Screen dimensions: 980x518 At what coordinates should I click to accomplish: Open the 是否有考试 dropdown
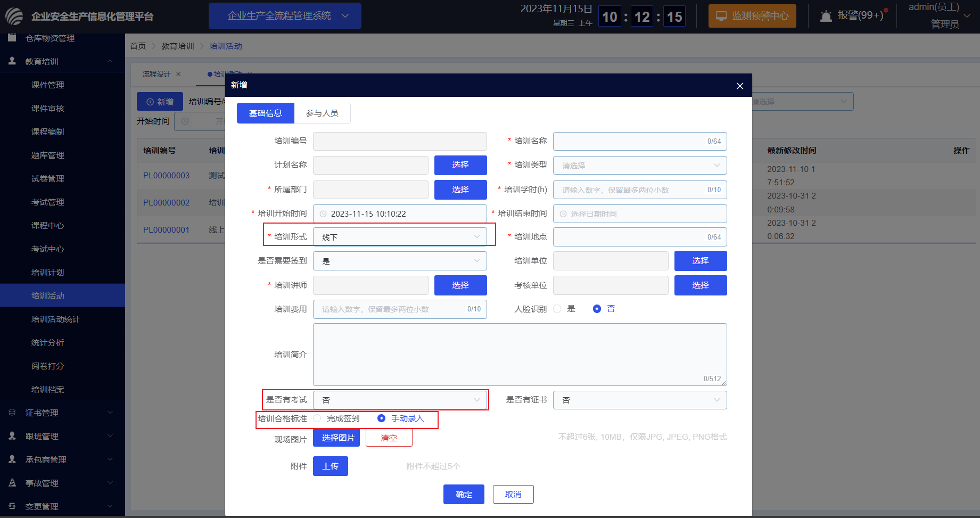(x=400, y=400)
